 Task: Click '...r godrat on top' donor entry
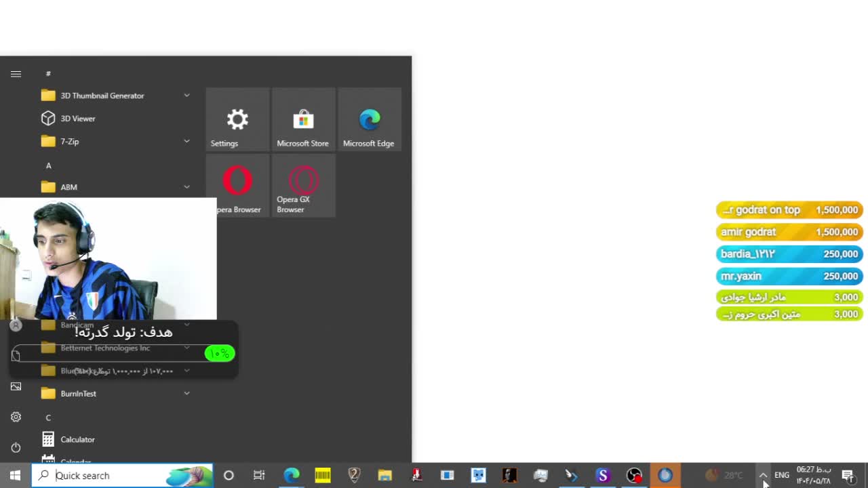789,210
